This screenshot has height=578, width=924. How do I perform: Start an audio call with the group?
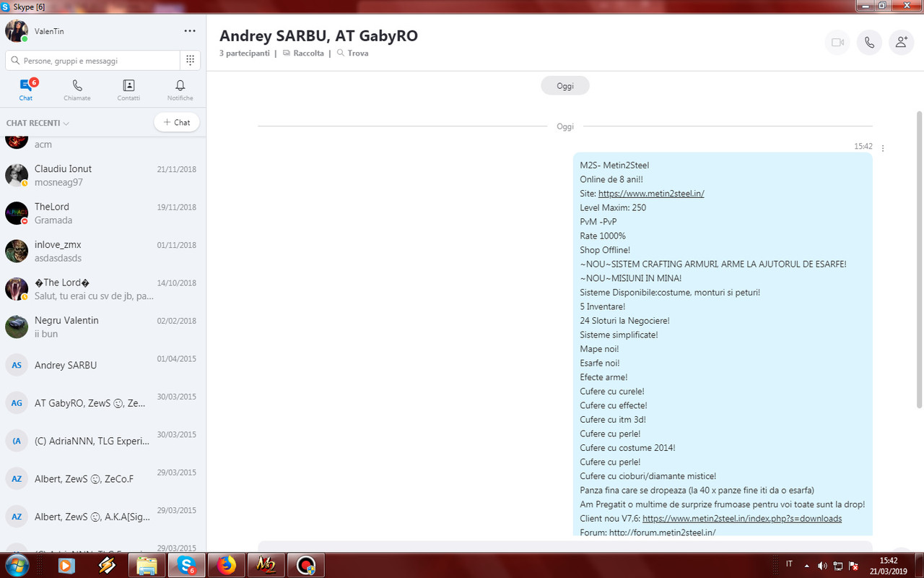(869, 43)
